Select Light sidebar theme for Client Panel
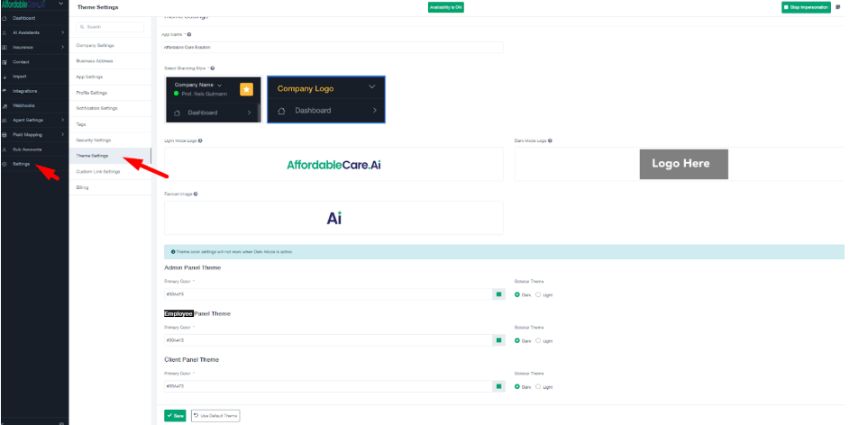 [x=538, y=386]
